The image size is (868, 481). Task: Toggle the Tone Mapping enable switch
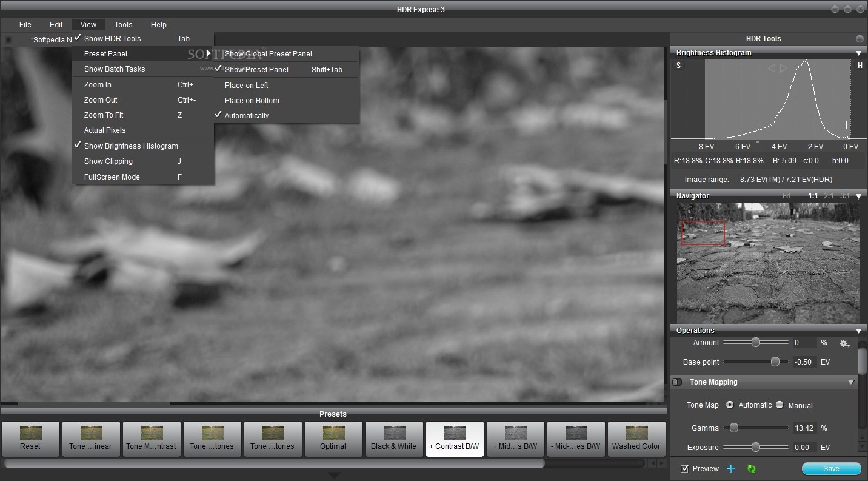[x=678, y=382]
